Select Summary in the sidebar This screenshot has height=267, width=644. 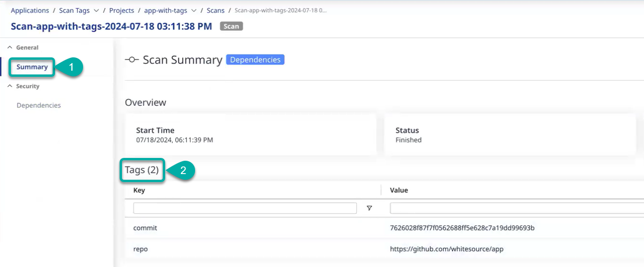coord(32,67)
